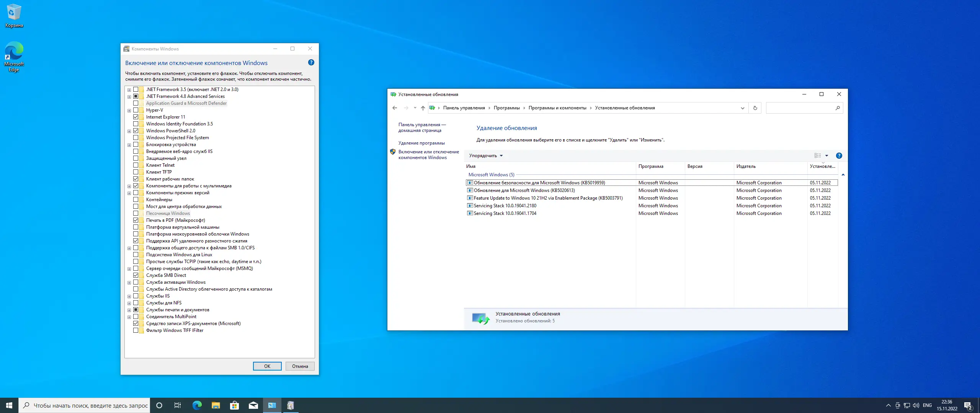The image size is (980, 413).
Task: Click the Task View taskbar icon
Action: tap(177, 405)
